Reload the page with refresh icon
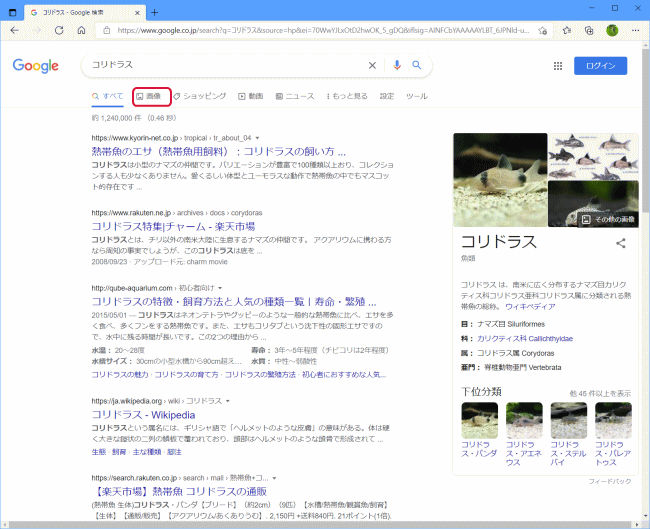Image resolution: width=650 pixels, height=529 pixels. (x=59, y=30)
